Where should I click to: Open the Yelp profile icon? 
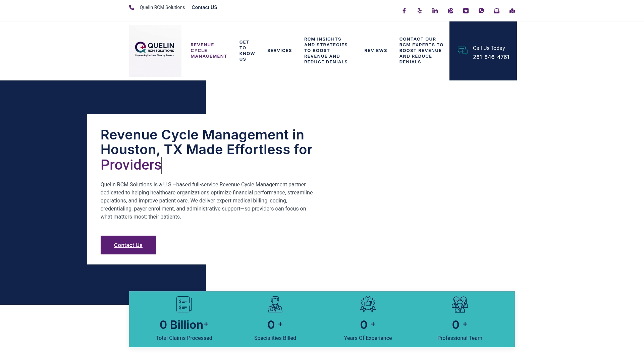[x=420, y=11]
